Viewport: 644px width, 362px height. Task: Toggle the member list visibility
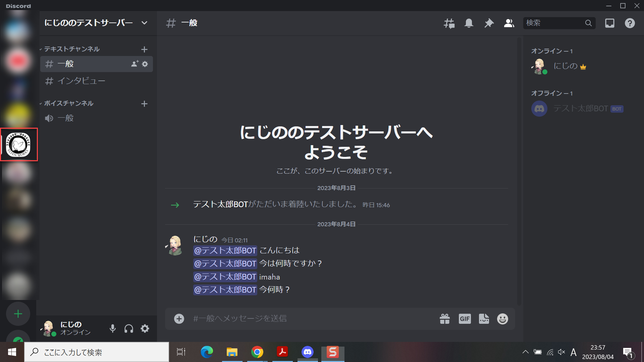(508, 23)
